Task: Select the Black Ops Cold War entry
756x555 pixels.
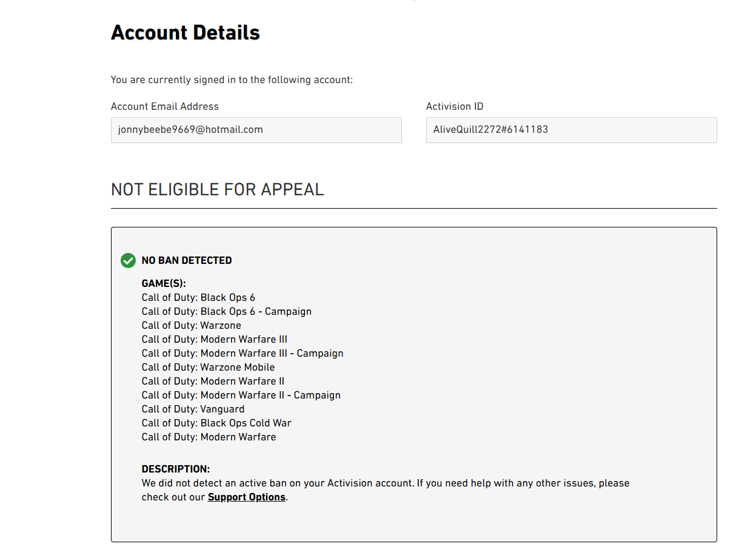Action: tap(216, 423)
